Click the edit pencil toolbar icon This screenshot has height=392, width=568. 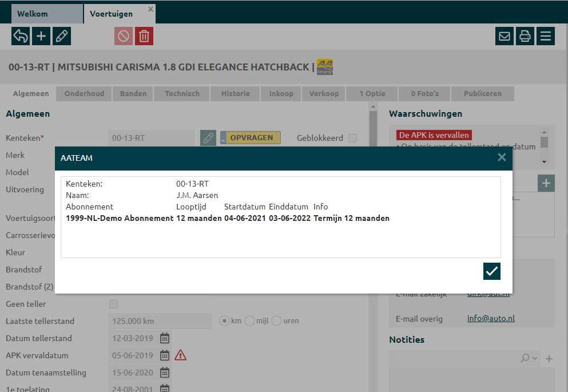(62, 36)
